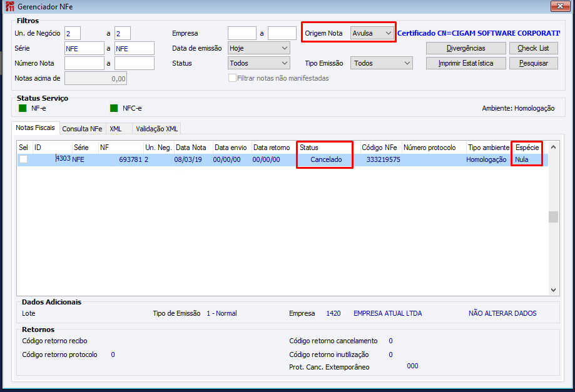
Task: Click the Homologação cell in the row
Action: pos(486,159)
